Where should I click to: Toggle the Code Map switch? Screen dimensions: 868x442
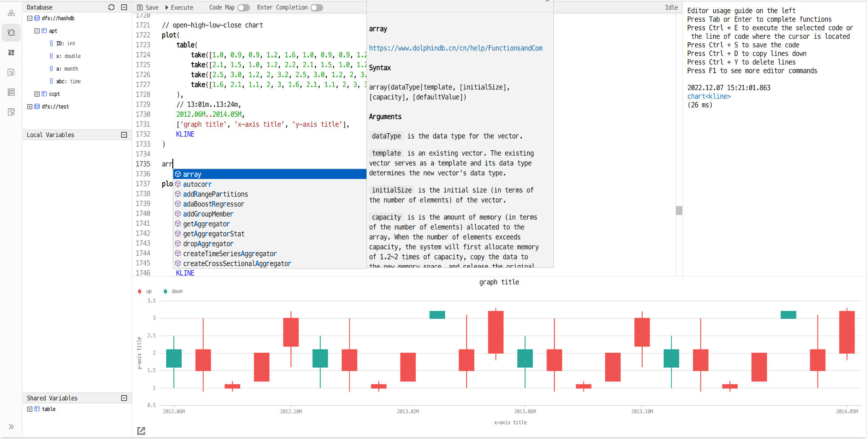click(x=243, y=7)
